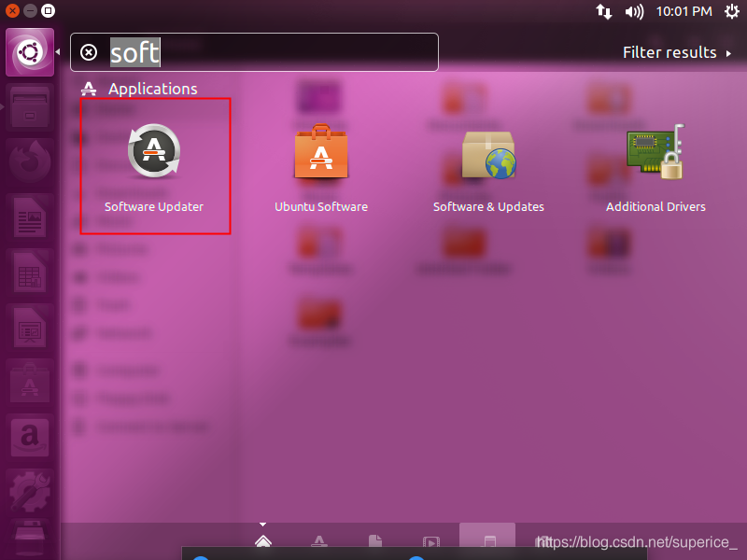This screenshot has width=747, height=560.
Task: Close the Dash with the orange button
Action: point(12,10)
